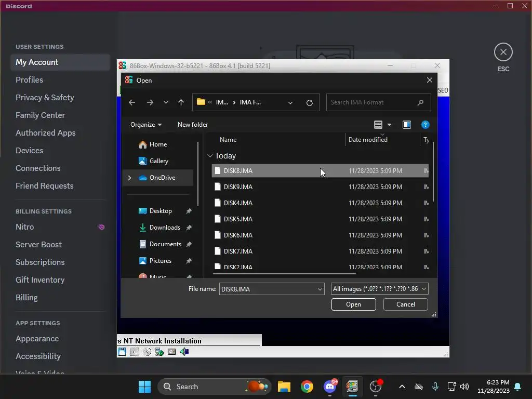532x399 pixels.
Task: Select the DISK6.IMA file
Action: [x=320, y=235]
